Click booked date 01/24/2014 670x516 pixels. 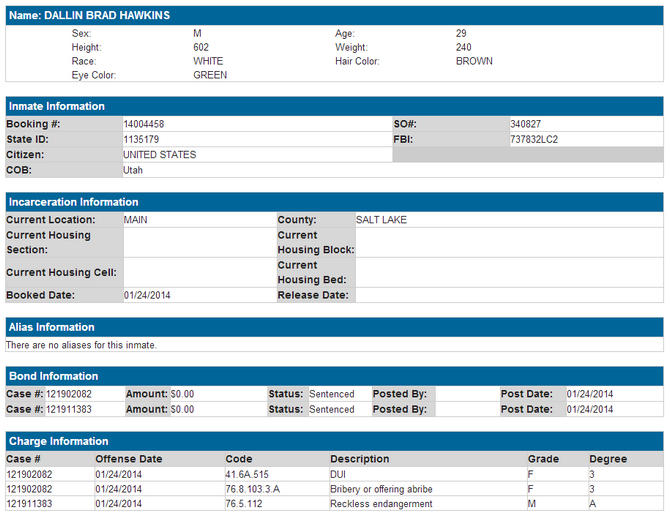(147, 295)
